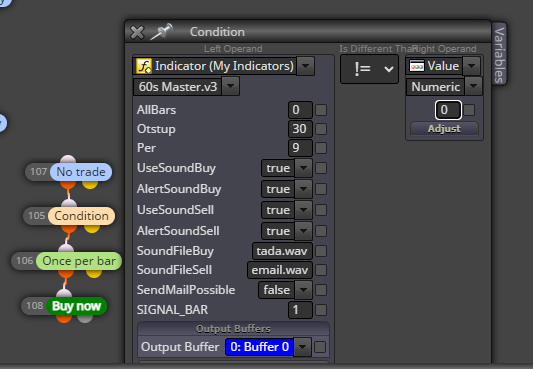Click the SoundFileSell email.wav field
The image size is (533, 369).
[x=280, y=270]
